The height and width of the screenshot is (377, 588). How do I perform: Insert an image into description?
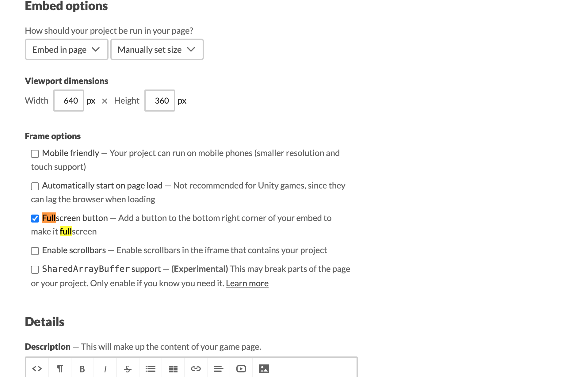click(x=264, y=369)
